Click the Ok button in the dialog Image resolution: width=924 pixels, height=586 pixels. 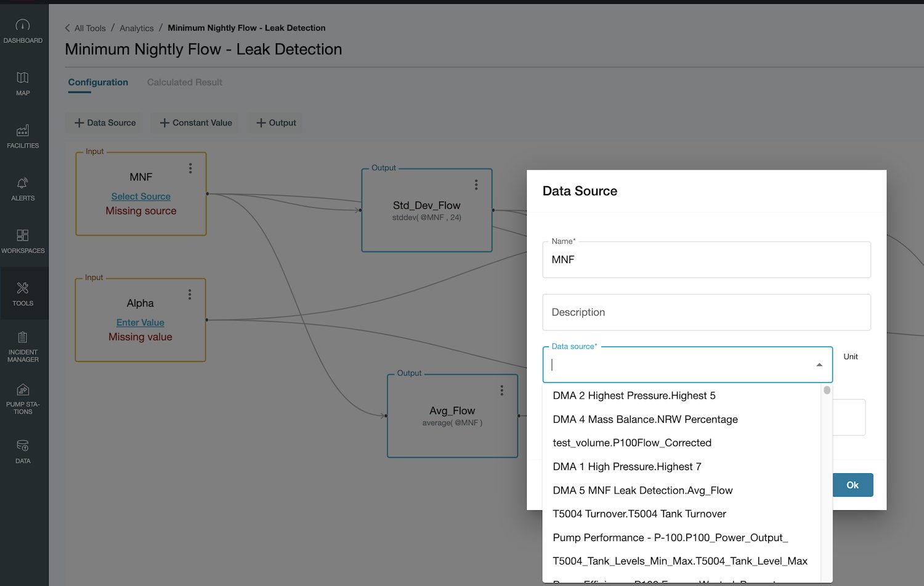(x=853, y=485)
